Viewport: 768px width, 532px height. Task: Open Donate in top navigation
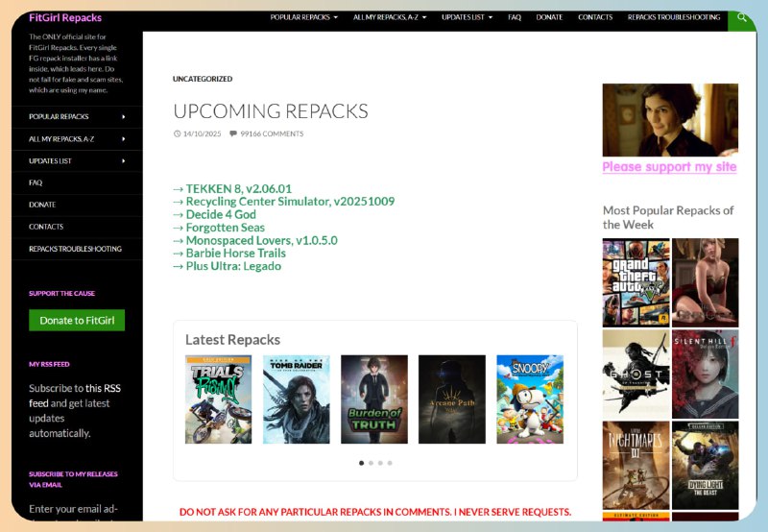pyautogui.click(x=549, y=17)
